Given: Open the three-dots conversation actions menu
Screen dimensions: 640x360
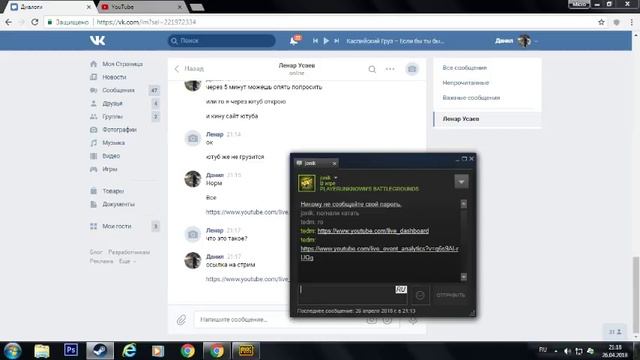Looking at the screenshot, I should coord(390,69).
